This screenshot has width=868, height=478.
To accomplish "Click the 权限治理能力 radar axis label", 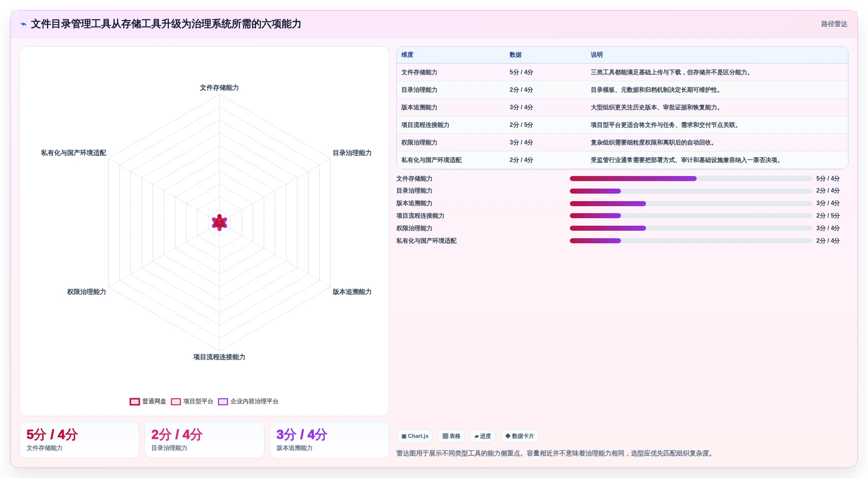I will pyautogui.click(x=87, y=292).
